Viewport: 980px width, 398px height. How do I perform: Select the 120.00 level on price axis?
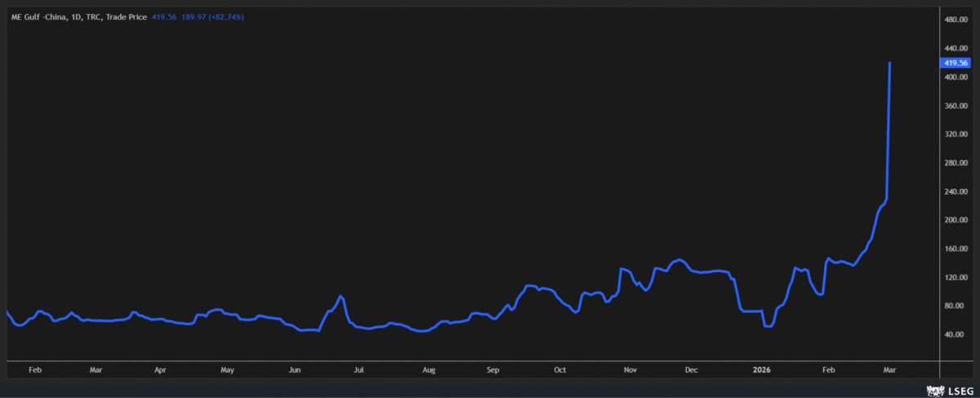pyautogui.click(x=955, y=277)
